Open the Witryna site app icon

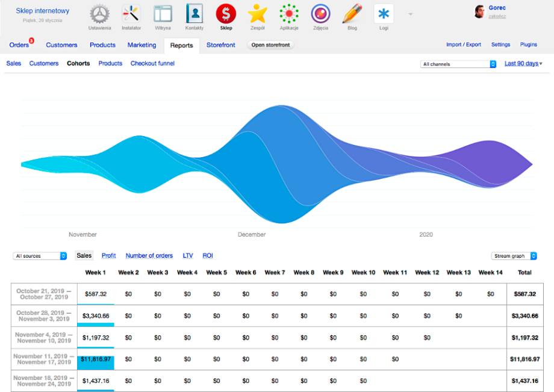163,14
